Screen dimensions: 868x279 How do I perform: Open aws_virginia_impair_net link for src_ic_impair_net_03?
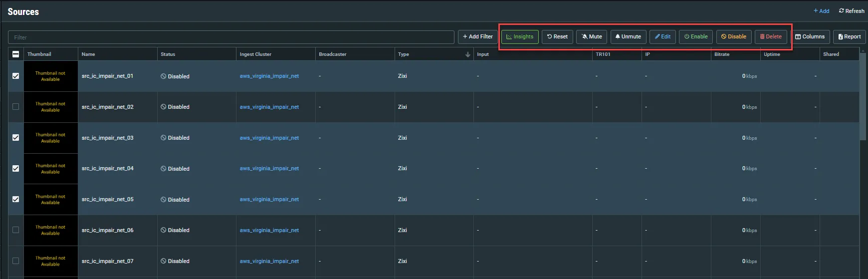click(x=269, y=138)
